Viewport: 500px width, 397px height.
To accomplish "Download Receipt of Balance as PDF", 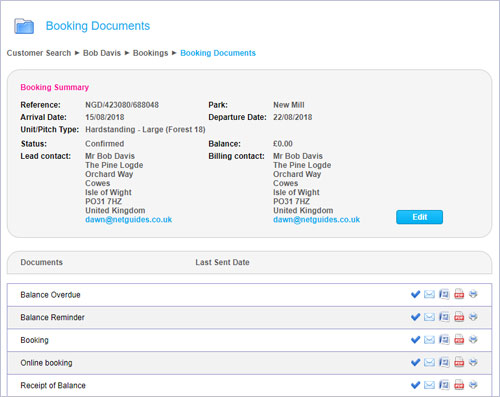I will coord(459,385).
